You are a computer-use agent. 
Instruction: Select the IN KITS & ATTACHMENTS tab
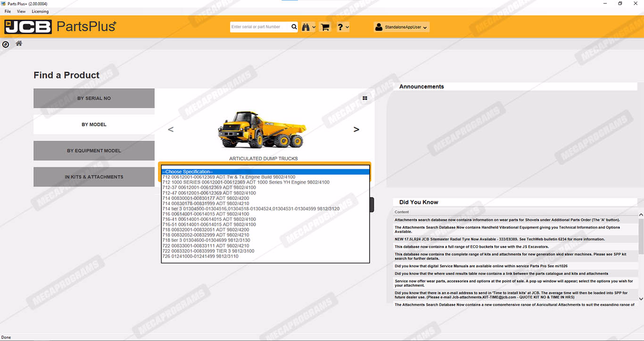[x=94, y=177]
